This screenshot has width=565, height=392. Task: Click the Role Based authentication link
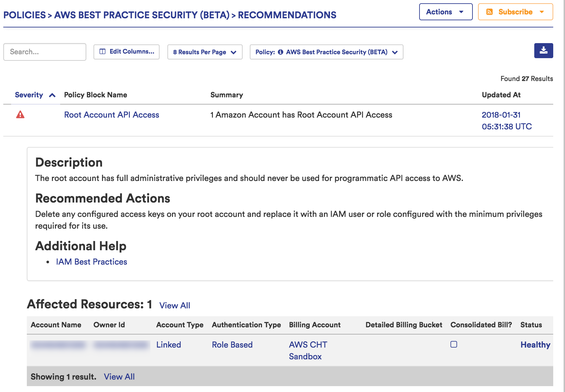click(x=232, y=345)
